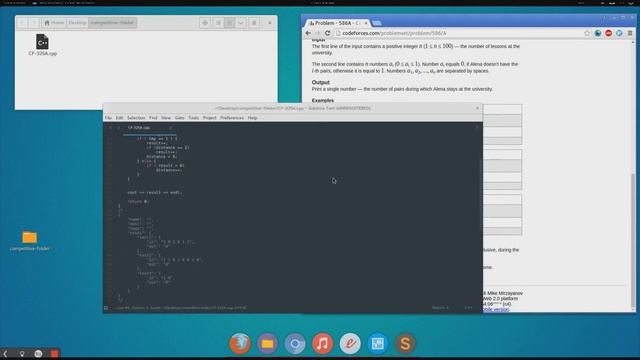Image resolution: width=640 pixels, height=360 pixels.
Task: Open Sublime Text Preferences menu
Action: (232, 118)
